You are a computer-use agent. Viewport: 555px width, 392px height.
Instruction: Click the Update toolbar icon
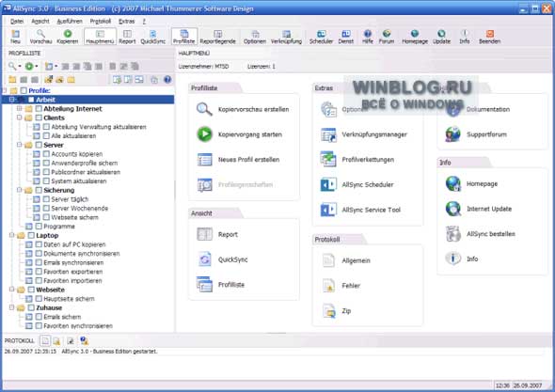pos(441,37)
